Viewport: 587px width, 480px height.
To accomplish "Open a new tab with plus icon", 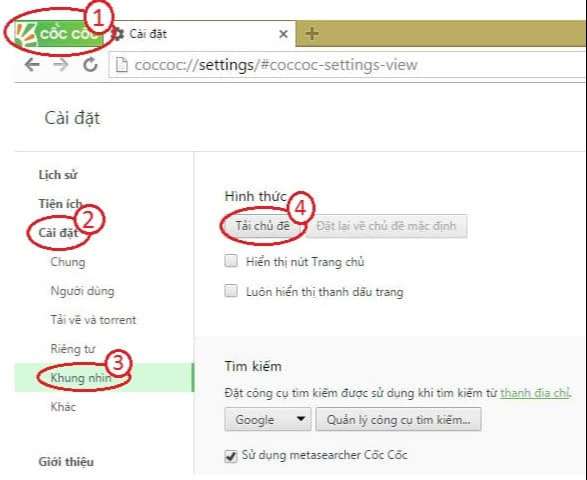I will point(311,34).
